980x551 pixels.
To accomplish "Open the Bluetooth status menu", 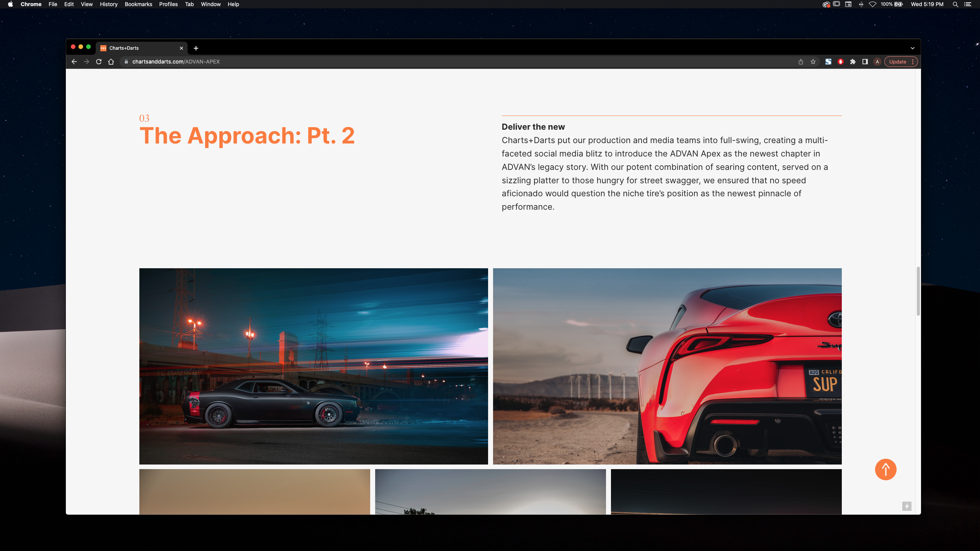I will tap(861, 4).
